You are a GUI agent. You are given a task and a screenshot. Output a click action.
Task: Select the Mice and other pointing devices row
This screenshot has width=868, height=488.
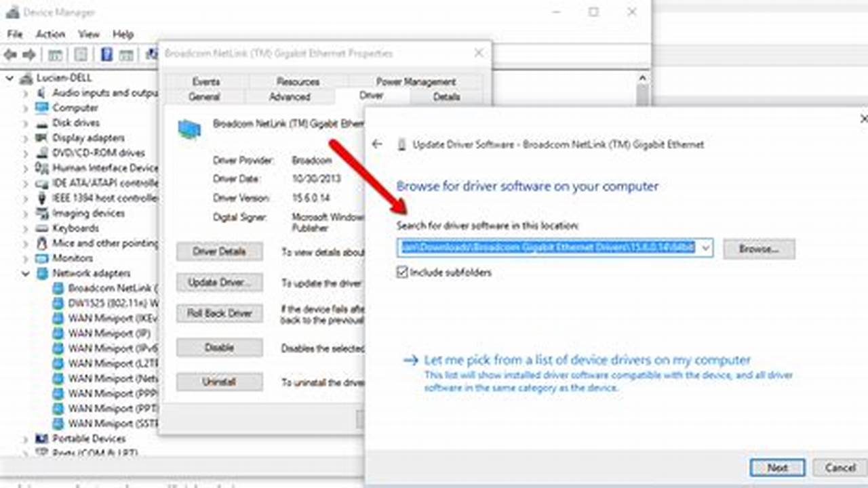(x=105, y=243)
